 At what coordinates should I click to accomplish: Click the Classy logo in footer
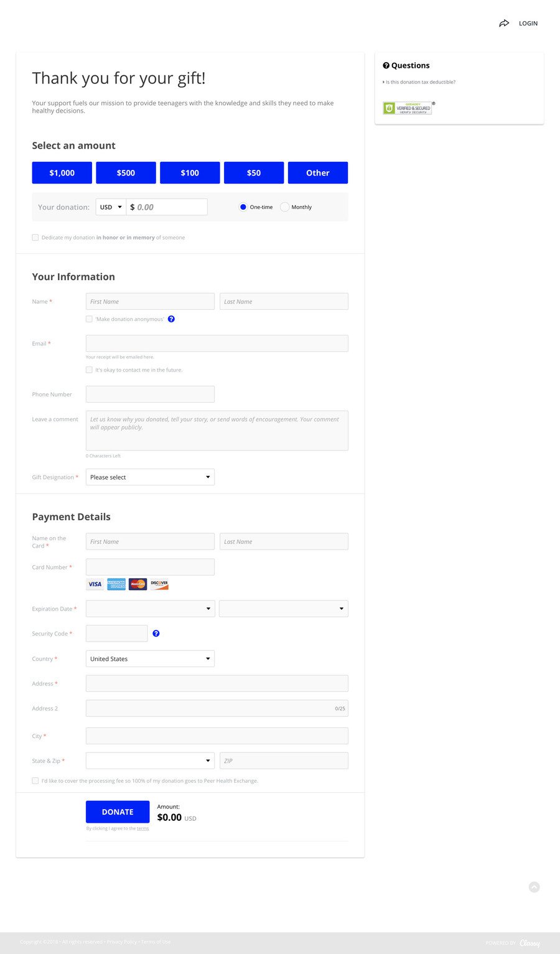click(x=530, y=943)
